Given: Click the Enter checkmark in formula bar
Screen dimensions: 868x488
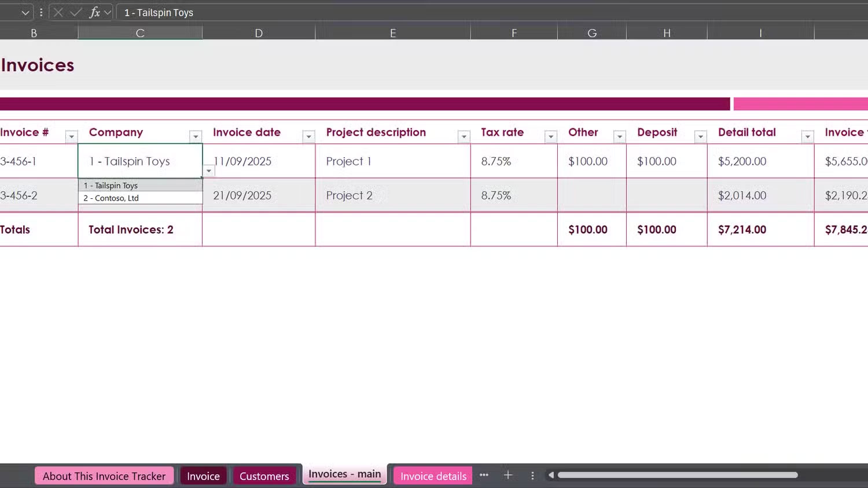Looking at the screenshot, I should pos(76,12).
